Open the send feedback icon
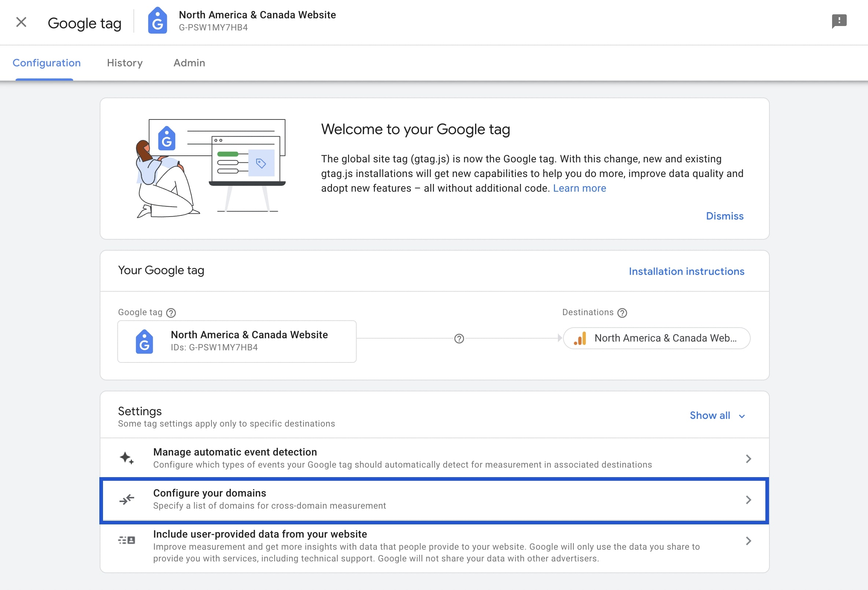Image resolution: width=868 pixels, height=590 pixels. click(x=839, y=21)
